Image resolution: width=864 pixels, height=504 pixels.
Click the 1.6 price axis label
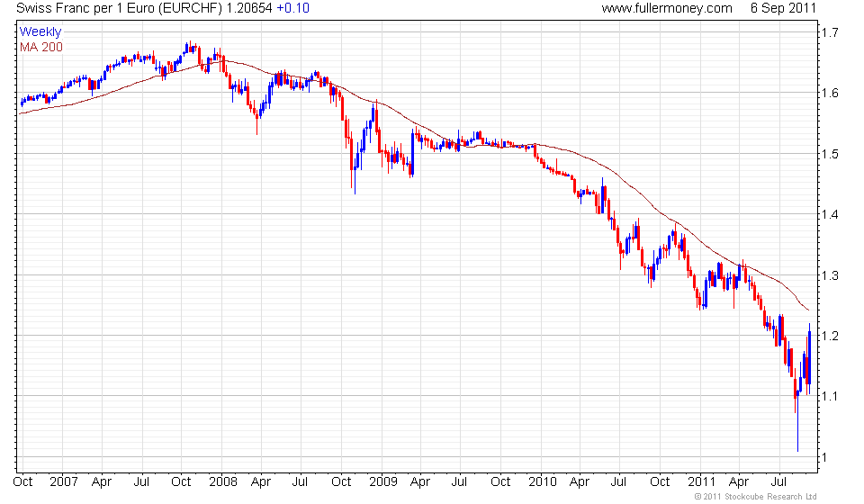[831, 93]
